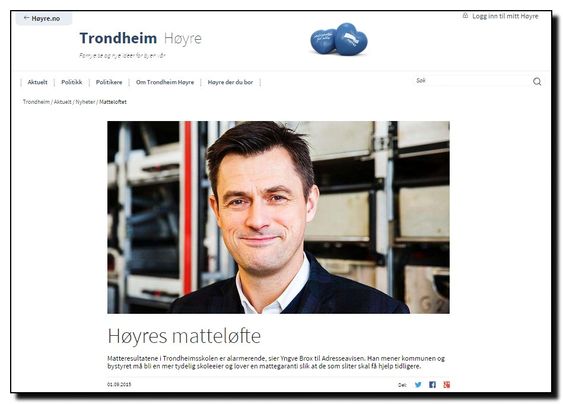The height and width of the screenshot is (404, 563).
Task: Click the Nyheter breadcrumb link
Action: (85, 102)
